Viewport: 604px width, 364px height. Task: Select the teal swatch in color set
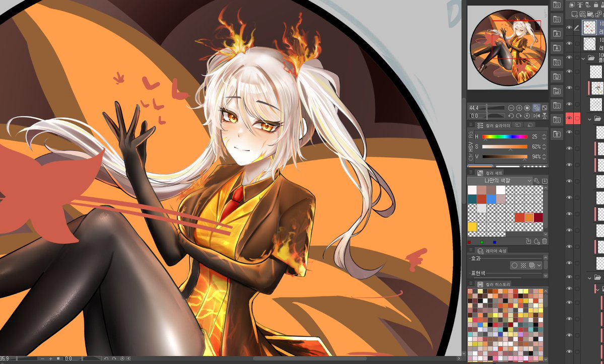472,199
